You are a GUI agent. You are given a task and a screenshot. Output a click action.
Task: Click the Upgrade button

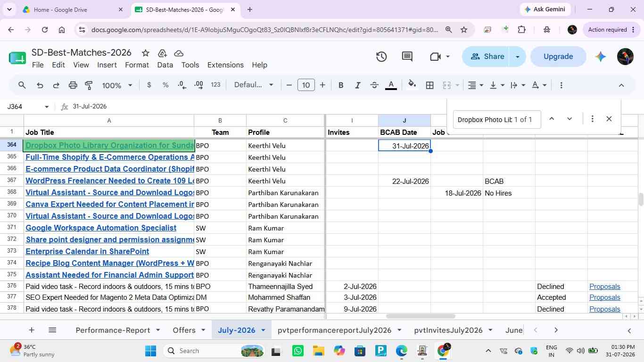coord(558,57)
